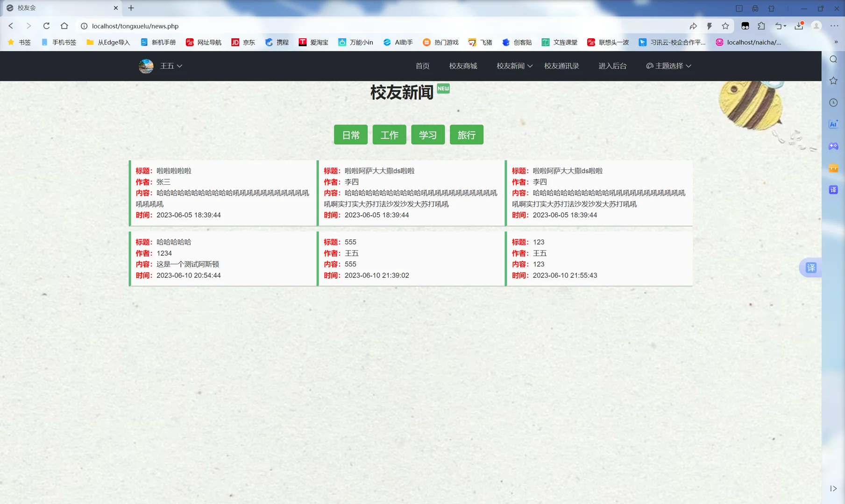Filter news by 日常 category
Viewport: 845px width, 504px height.
pyautogui.click(x=350, y=134)
